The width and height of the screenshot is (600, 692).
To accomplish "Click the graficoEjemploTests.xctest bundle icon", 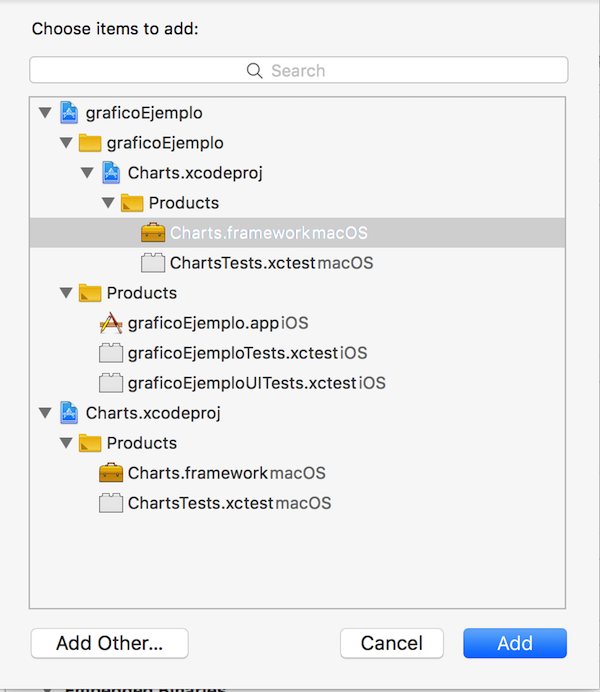I will point(111,353).
